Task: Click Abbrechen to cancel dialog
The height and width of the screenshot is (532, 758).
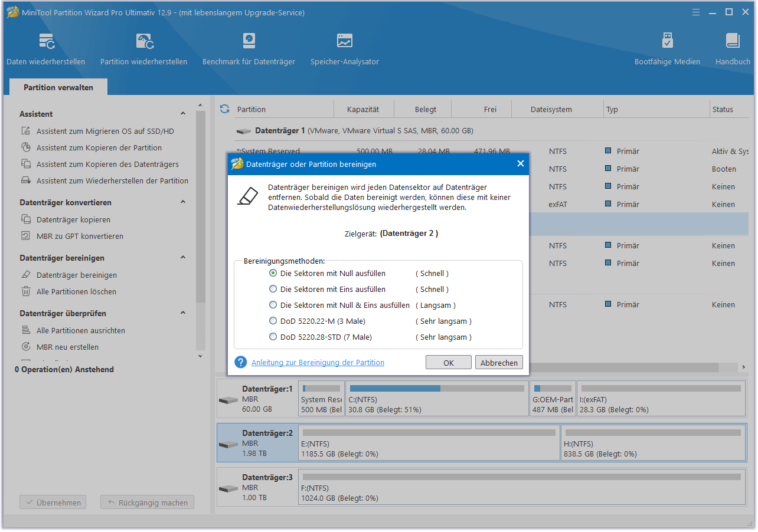Action: click(x=499, y=363)
